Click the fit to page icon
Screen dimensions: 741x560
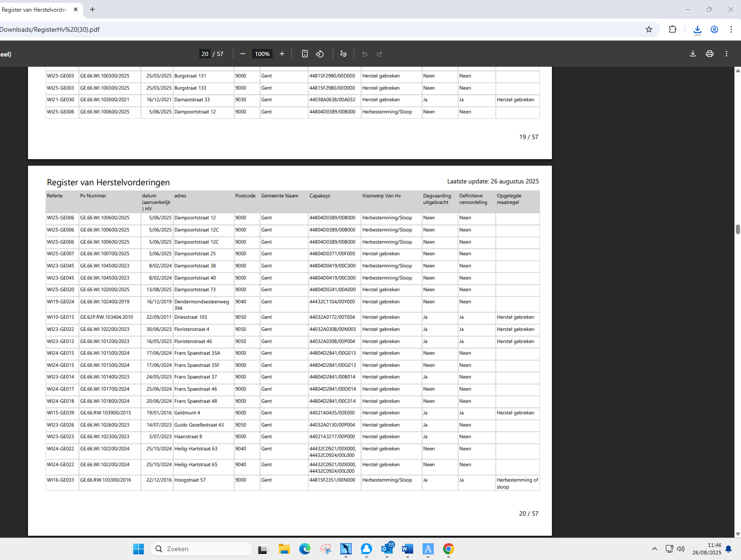[x=305, y=54]
